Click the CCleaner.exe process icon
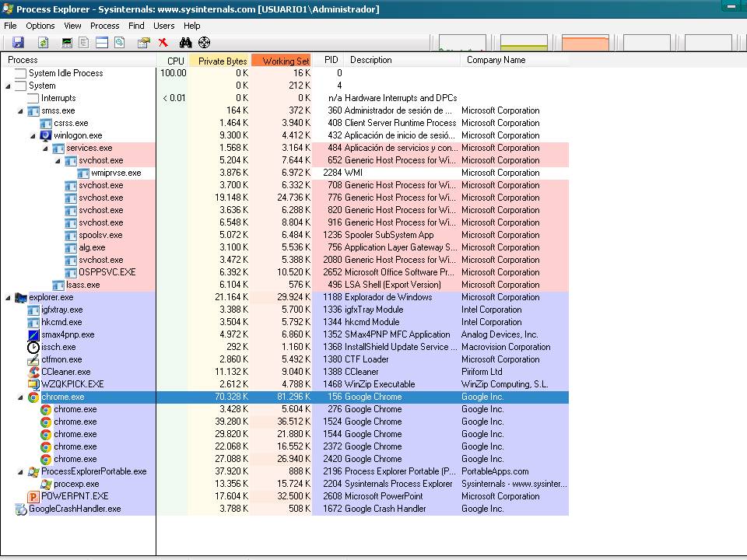The width and height of the screenshot is (747, 560). click(x=33, y=372)
